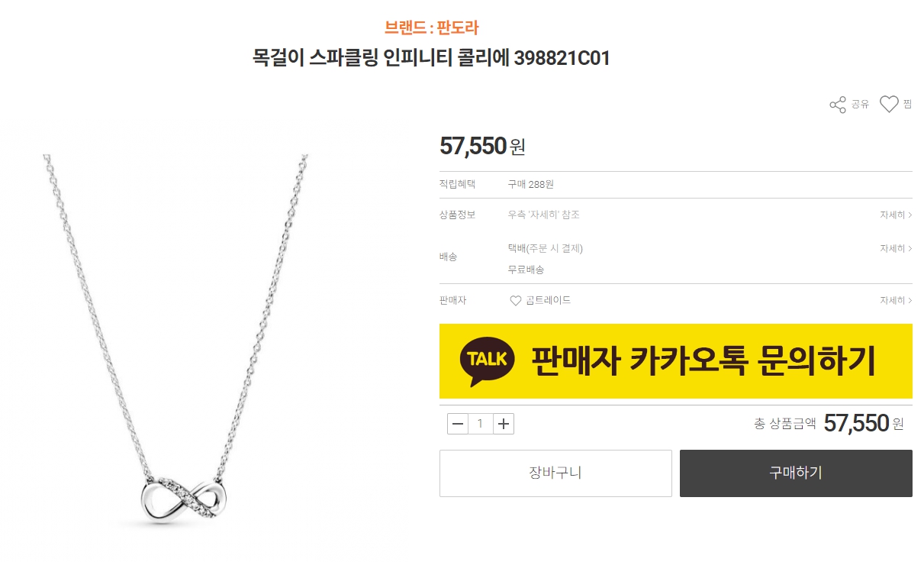Click the quantity input field
Screen dimensions: 924x562
(x=481, y=424)
